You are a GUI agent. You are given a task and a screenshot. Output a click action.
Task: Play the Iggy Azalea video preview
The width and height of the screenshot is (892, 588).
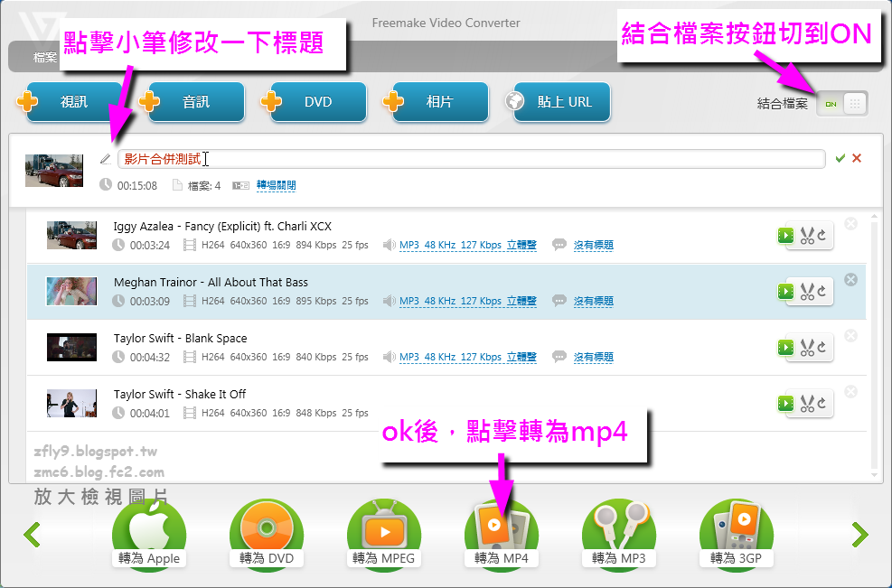tap(785, 236)
